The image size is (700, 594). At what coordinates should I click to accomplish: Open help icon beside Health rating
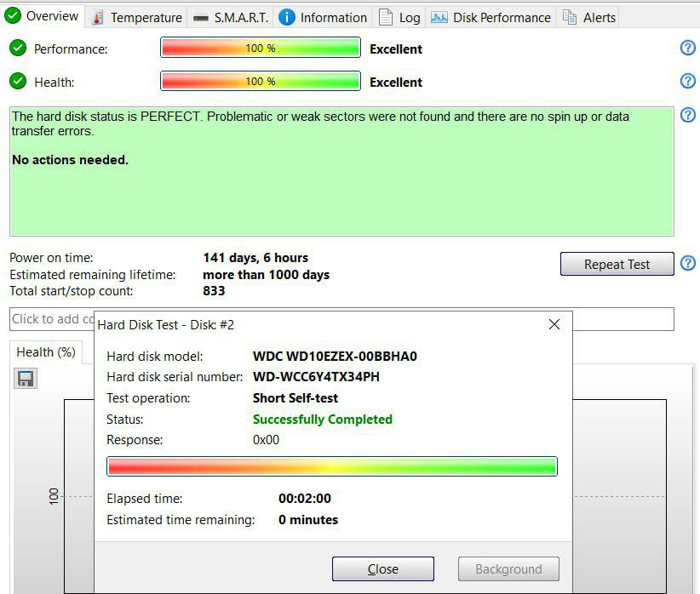688,81
